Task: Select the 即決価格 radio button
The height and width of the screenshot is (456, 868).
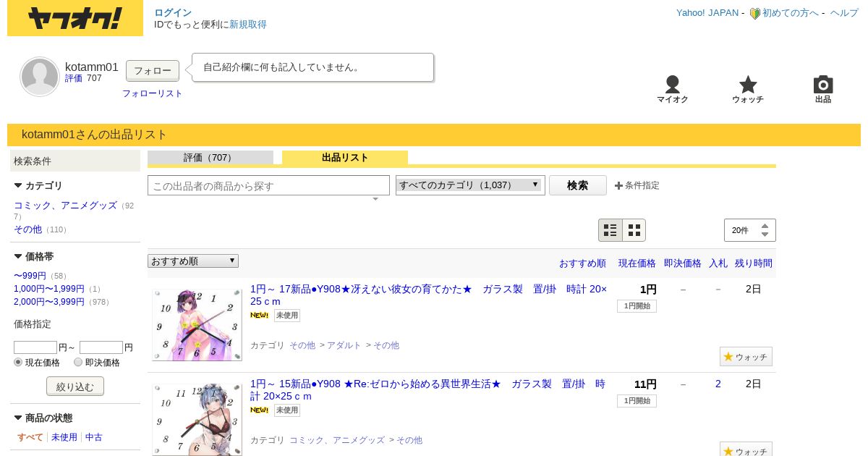Action: click(x=78, y=362)
